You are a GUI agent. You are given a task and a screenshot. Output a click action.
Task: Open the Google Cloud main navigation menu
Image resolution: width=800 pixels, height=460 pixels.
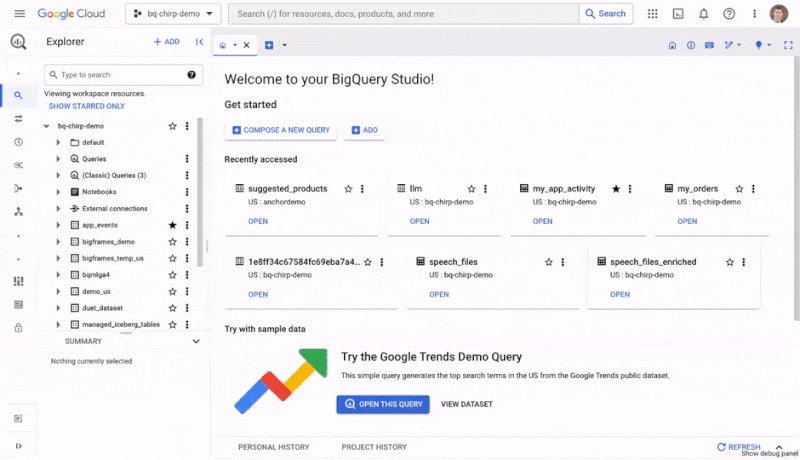pos(19,14)
